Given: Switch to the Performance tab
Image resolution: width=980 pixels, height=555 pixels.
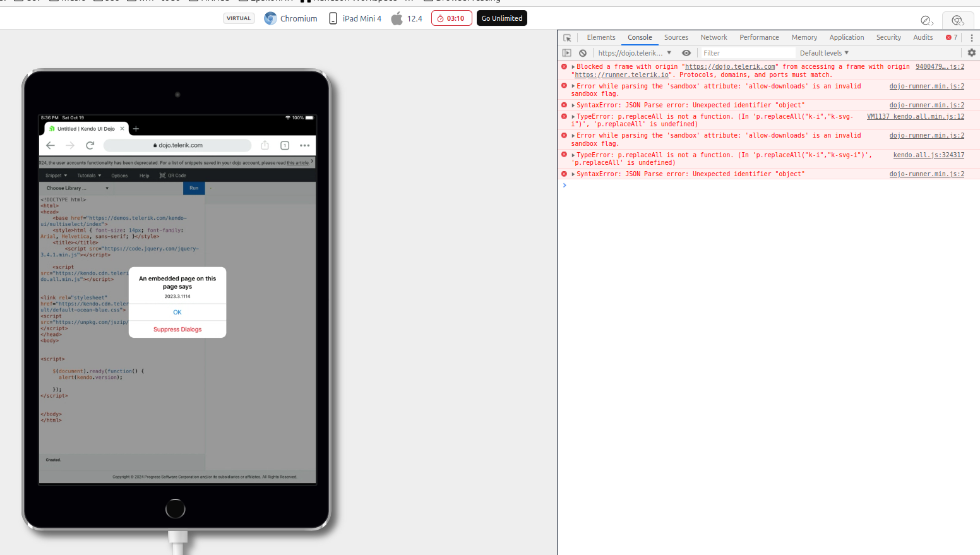Looking at the screenshot, I should click(759, 37).
